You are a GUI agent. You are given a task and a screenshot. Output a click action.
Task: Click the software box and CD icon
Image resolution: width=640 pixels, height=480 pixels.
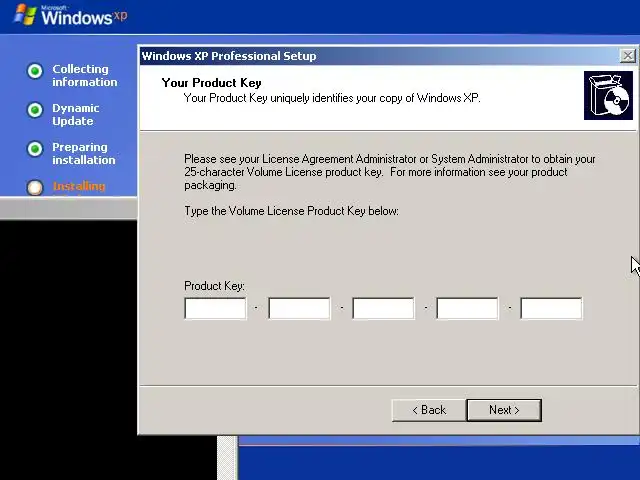point(608,96)
